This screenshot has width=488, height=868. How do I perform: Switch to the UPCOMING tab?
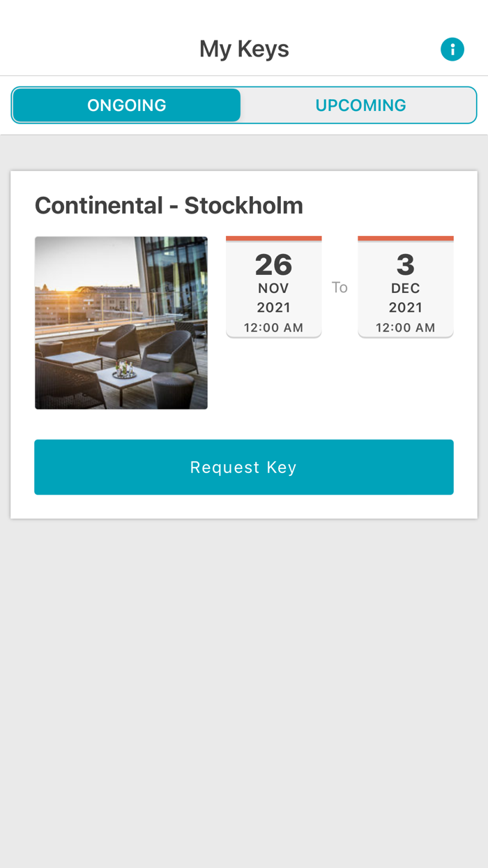click(x=361, y=105)
